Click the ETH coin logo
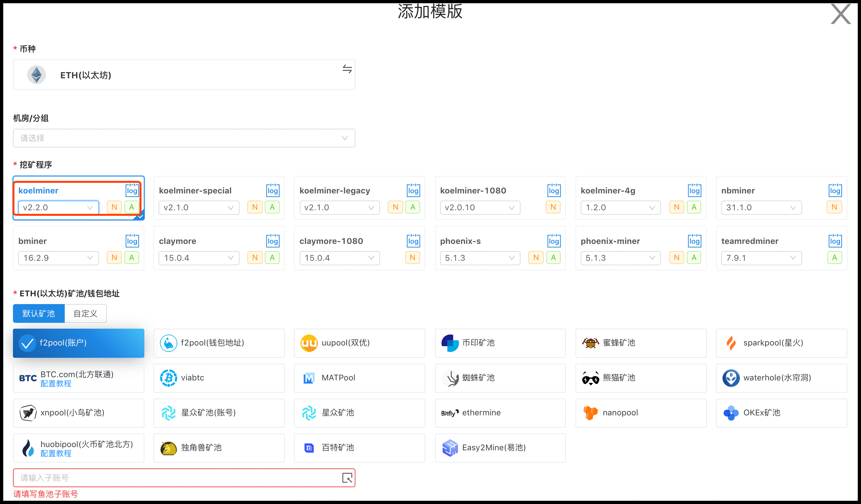 pyautogui.click(x=37, y=75)
